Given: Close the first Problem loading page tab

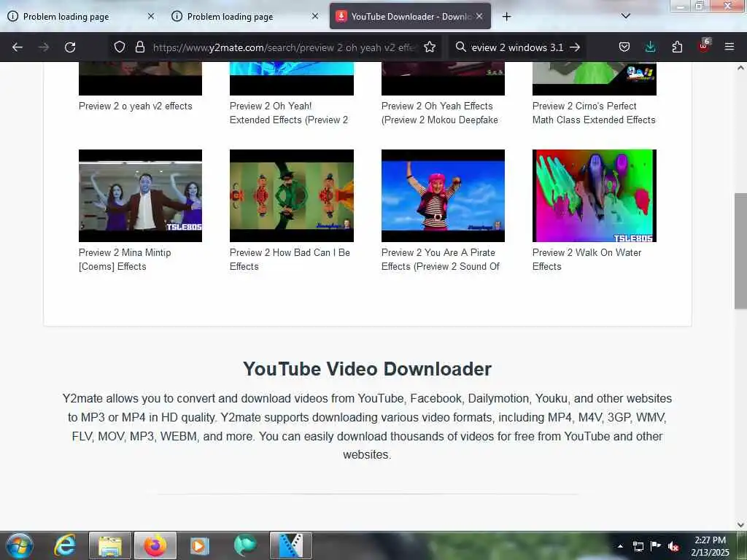Looking at the screenshot, I should pyautogui.click(x=150, y=16).
